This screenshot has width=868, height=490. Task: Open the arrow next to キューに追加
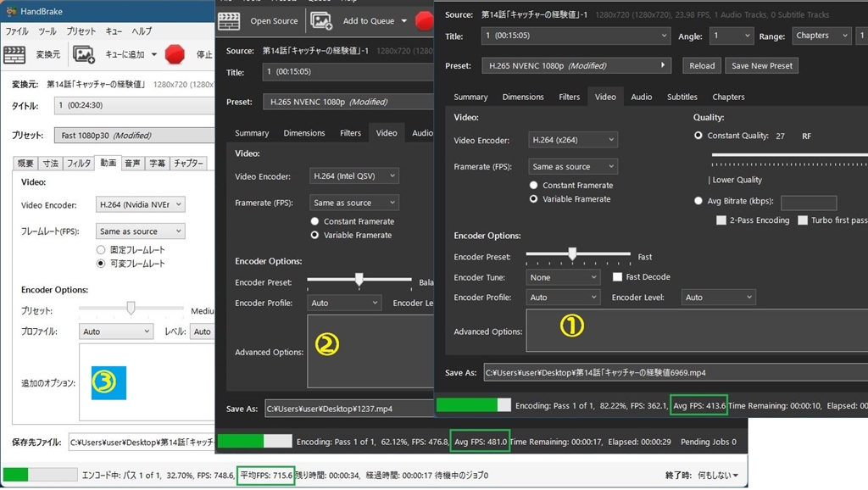153,55
